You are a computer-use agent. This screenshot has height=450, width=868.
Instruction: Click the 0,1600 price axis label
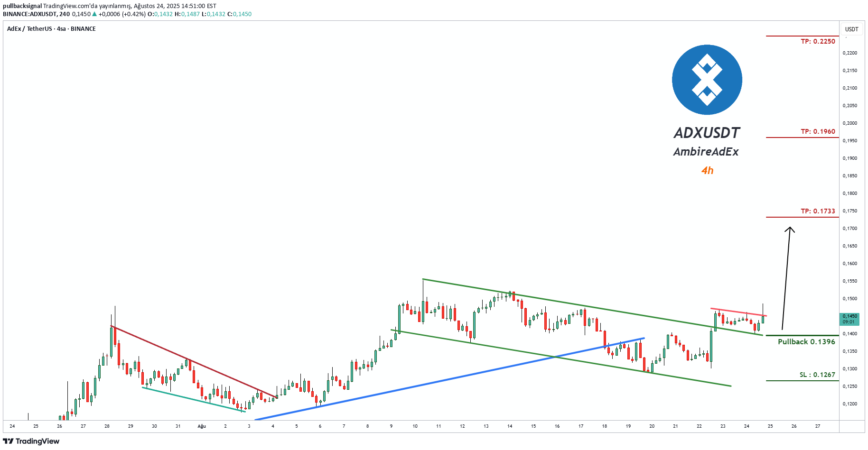coord(850,264)
